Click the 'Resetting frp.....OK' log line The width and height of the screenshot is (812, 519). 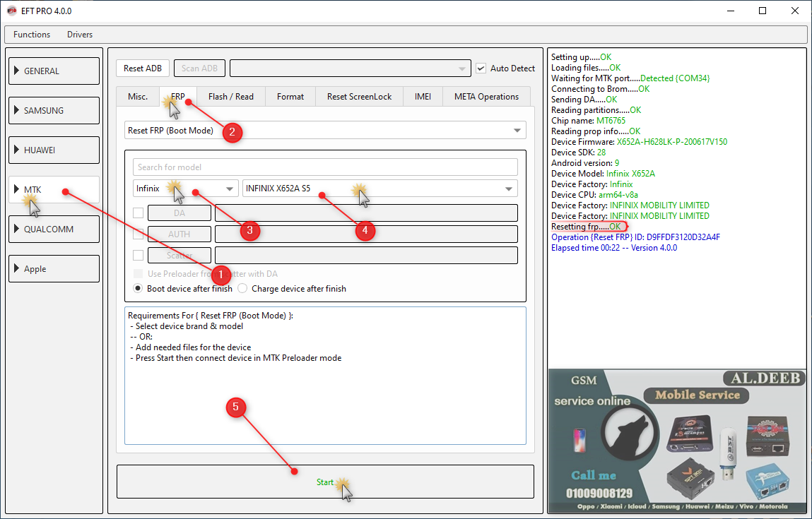click(586, 227)
